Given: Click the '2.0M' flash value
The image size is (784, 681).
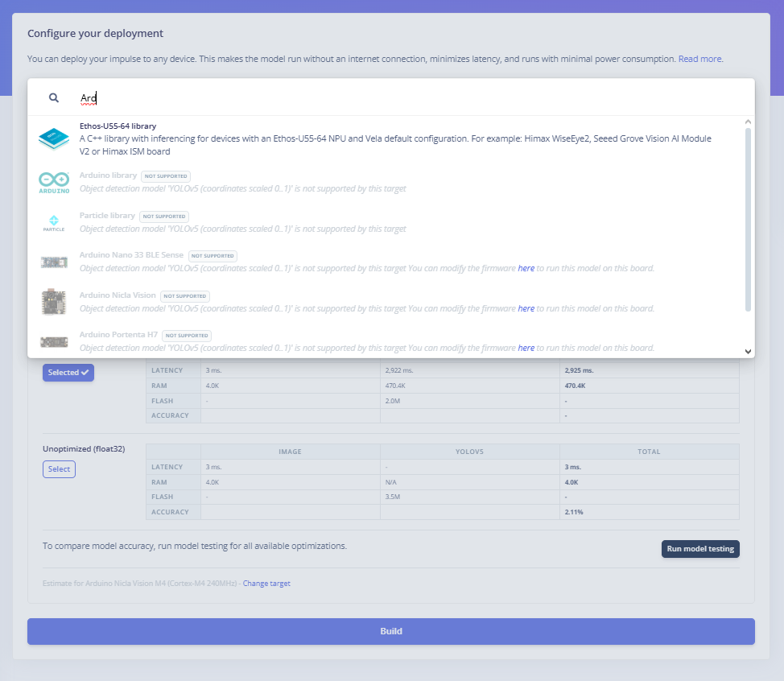Looking at the screenshot, I should (x=393, y=401).
